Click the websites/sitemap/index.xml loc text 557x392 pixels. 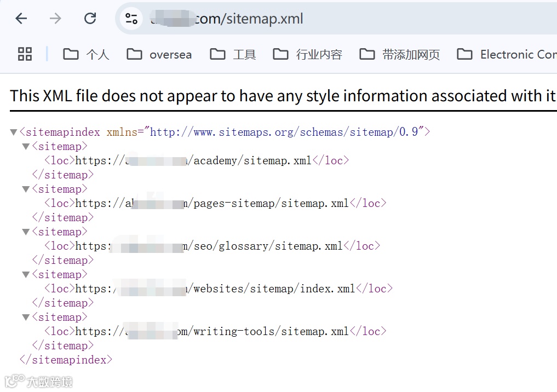215,289
